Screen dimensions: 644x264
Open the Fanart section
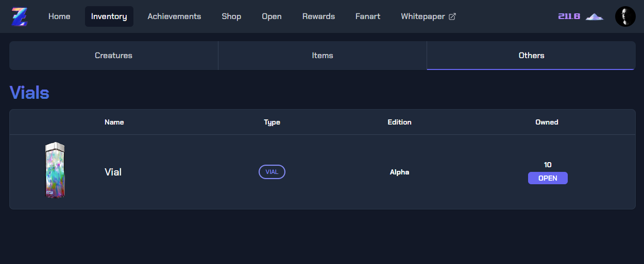pos(368,16)
